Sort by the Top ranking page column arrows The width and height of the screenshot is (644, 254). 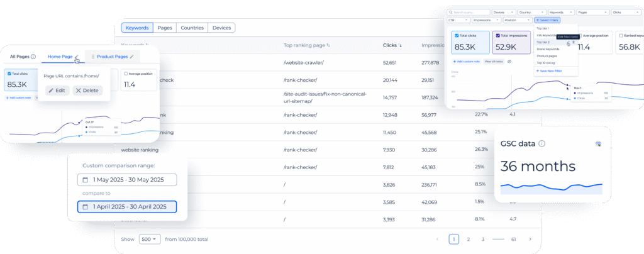coord(328,45)
